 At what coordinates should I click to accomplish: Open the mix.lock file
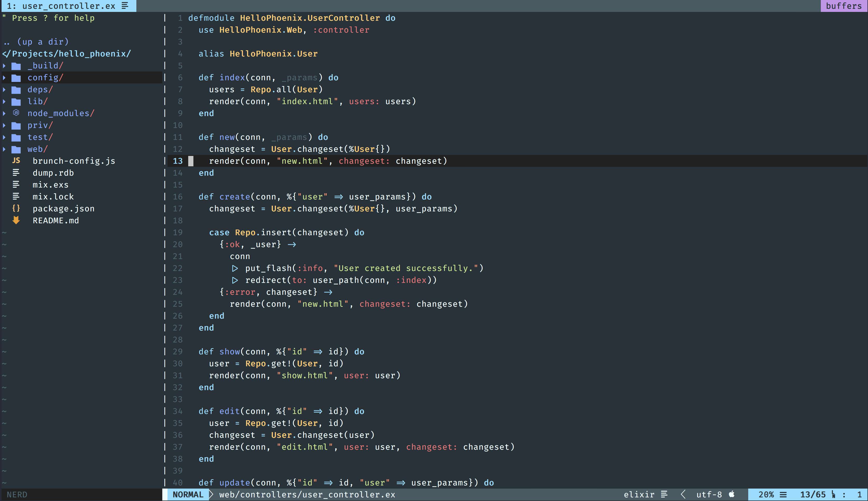[53, 197]
